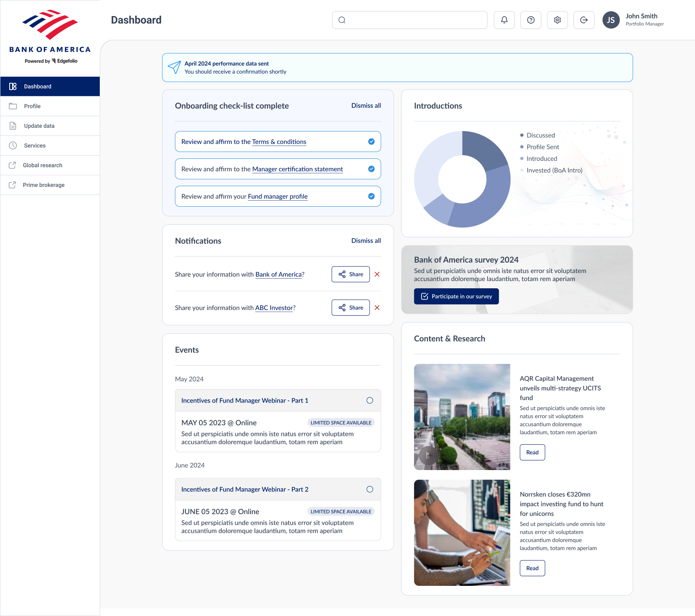Open Services via the clock icon
This screenshot has height=616, width=695.
pos(13,145)
